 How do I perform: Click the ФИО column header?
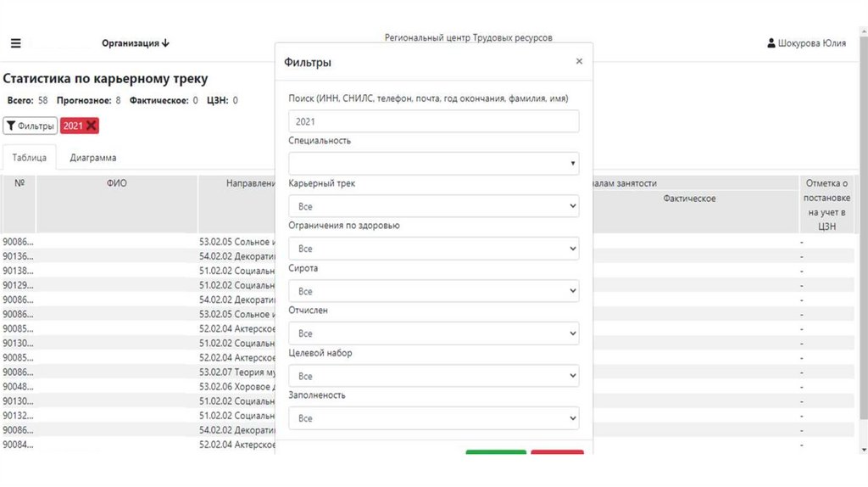click(x=117, y=183)
